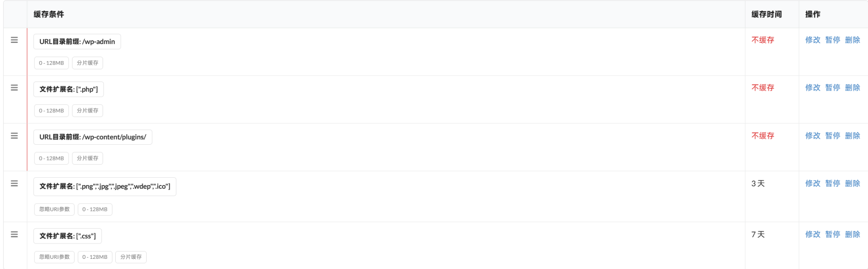Click 忽略URI参数 tag under image extensions rule
This screenshot has height=269, width=868.
[x=54, y=209]
